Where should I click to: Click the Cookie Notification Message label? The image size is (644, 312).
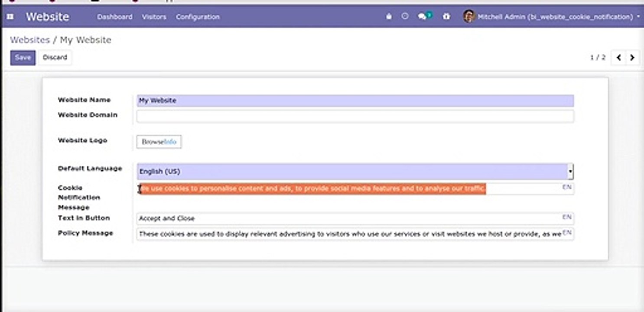pyautogui.click(x=79, y=197)
